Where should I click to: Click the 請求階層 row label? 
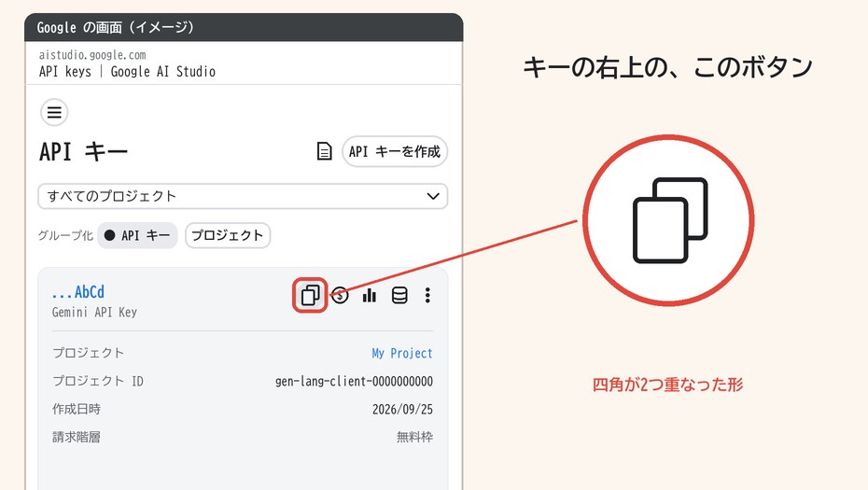77,437
